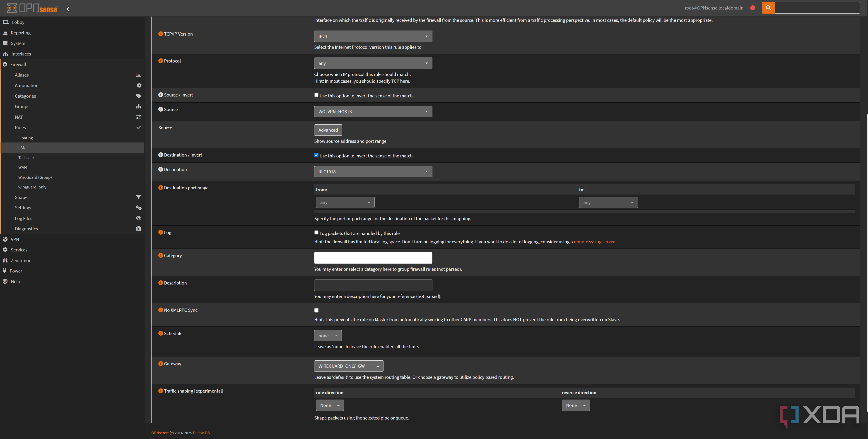Click the Categories tags icon

point(138,96)
